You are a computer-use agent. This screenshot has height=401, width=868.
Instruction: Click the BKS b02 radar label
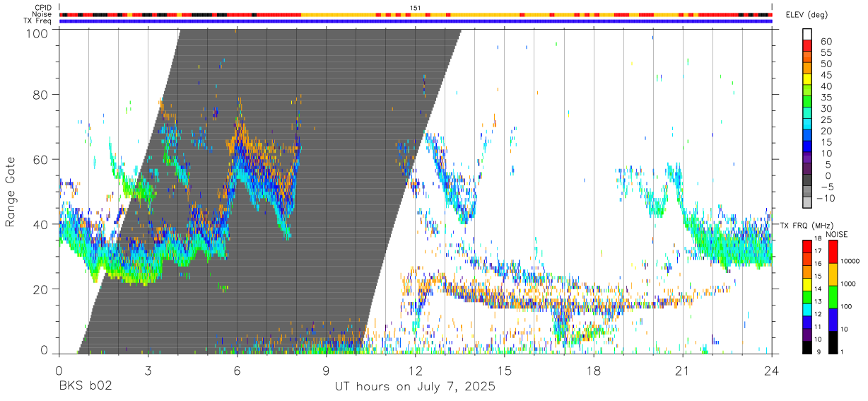pos(85,387)
